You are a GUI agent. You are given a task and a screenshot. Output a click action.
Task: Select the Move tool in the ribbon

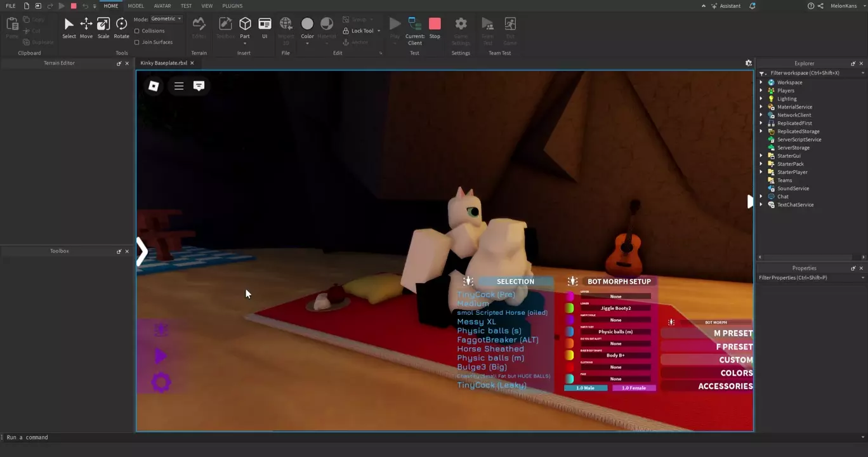[86, 25]
